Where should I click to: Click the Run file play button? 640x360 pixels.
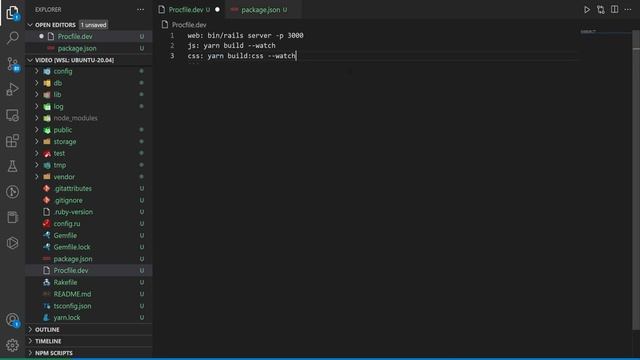coord(587,9)
